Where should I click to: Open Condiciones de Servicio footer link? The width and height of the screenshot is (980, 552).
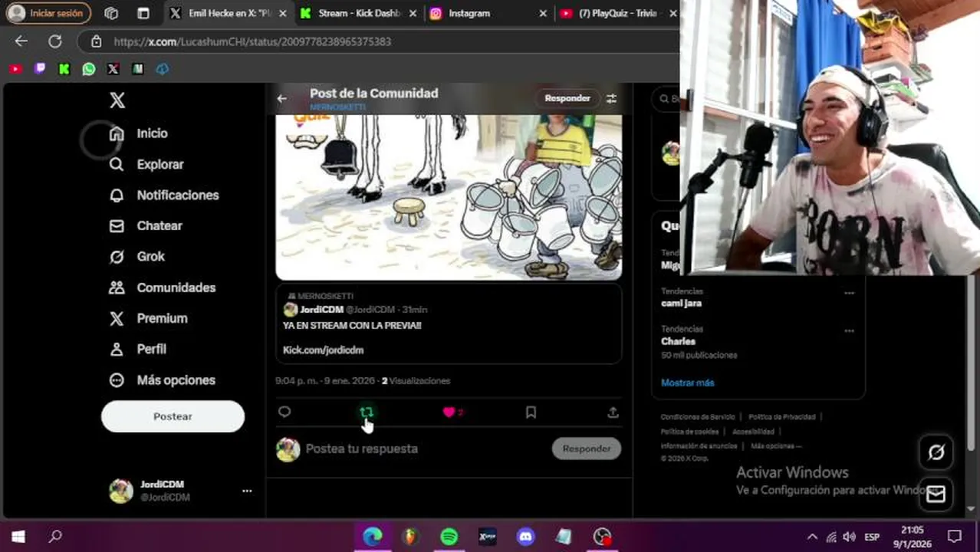[x=697, y=417]
